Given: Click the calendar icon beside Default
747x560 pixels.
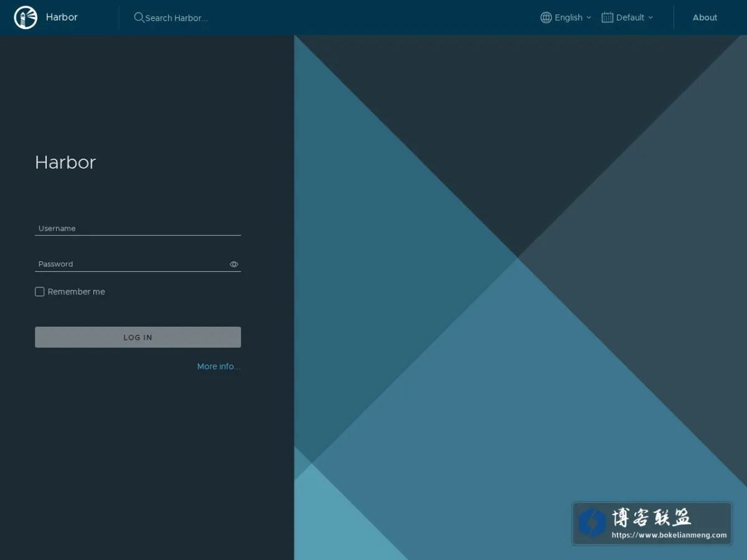Looking at the screenshot, I should point(607,17).
